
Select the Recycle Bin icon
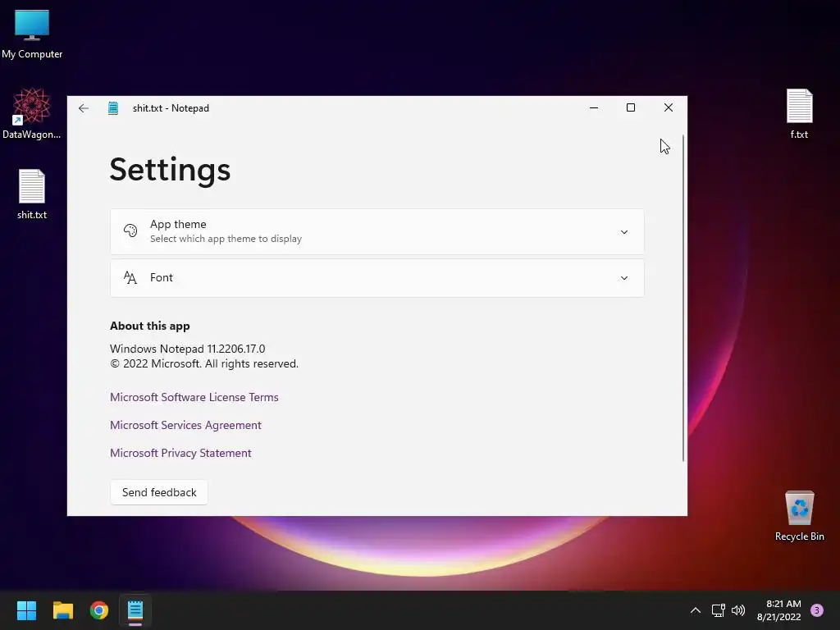pos(799,515)
